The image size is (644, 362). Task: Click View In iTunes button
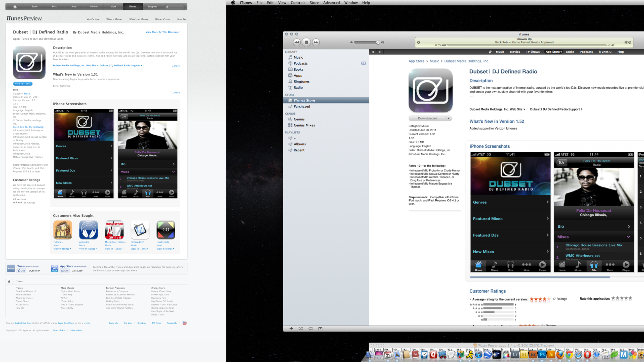23,84
